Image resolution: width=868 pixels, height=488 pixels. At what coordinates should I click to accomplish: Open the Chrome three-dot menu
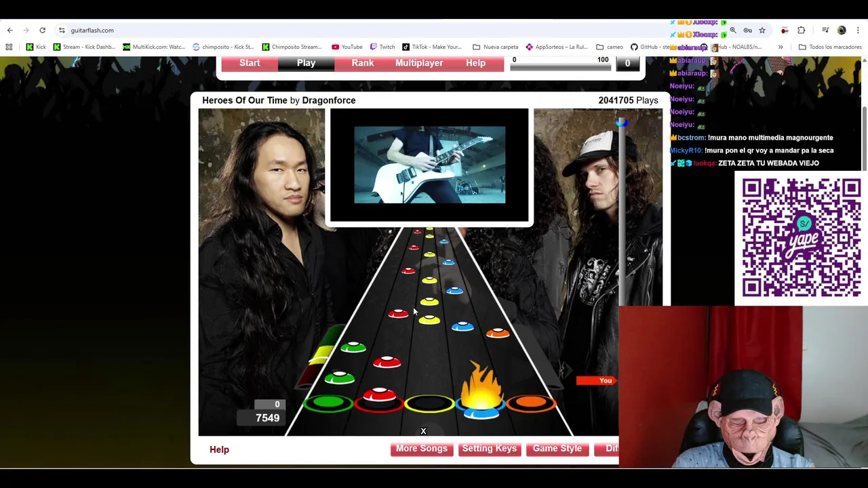click(x=858, y=30)
